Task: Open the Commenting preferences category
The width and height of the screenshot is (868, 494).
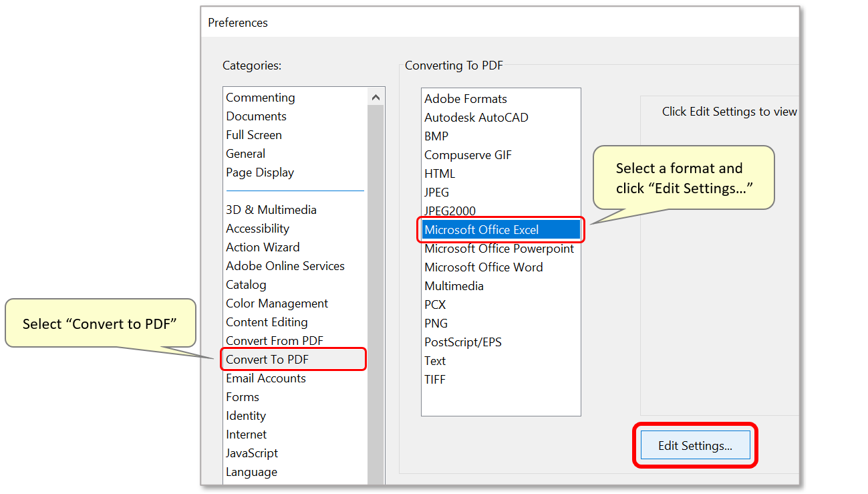Action: pos(260,97)
